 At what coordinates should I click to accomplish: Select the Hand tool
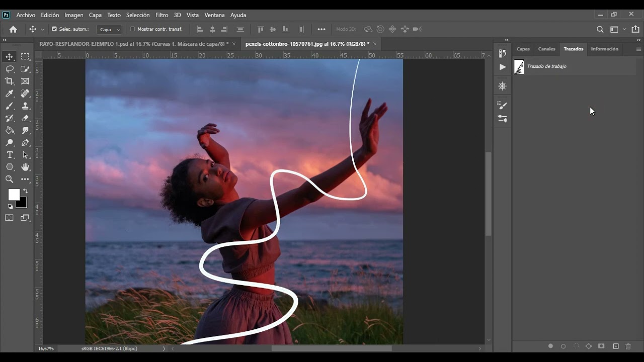pos(25,167)
